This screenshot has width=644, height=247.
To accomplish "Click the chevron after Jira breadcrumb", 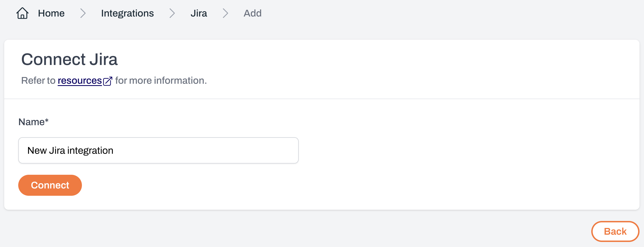I will coord(225,13).
